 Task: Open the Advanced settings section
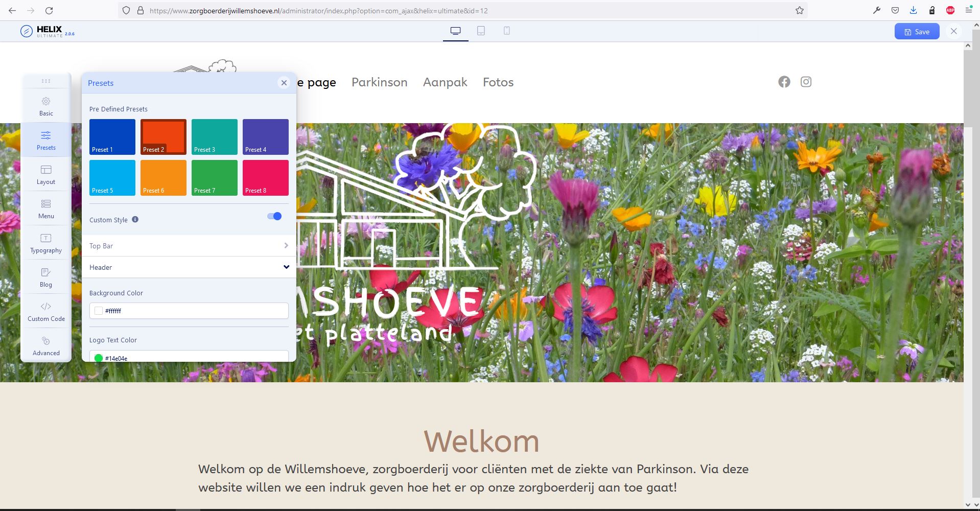(x=46, y=345)
